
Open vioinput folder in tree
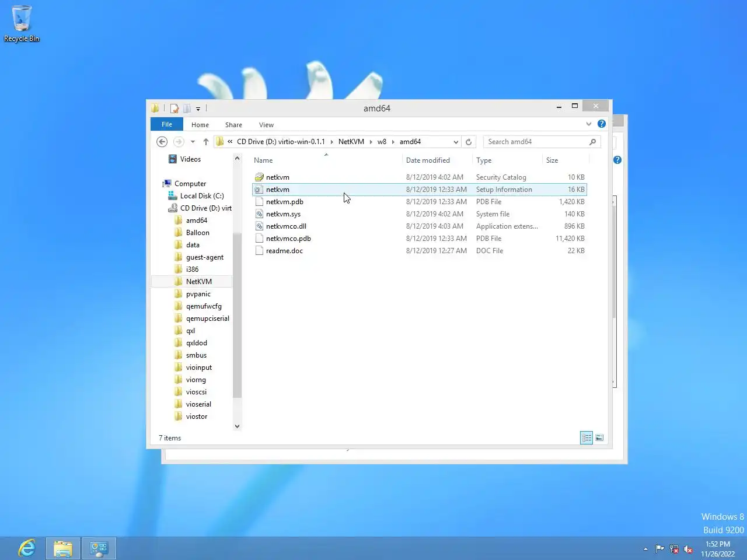198,367
